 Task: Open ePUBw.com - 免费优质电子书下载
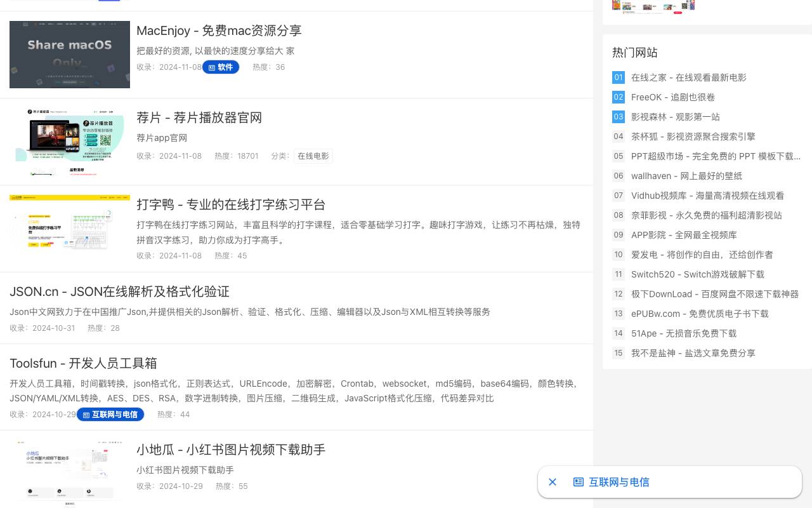(700, 314)
